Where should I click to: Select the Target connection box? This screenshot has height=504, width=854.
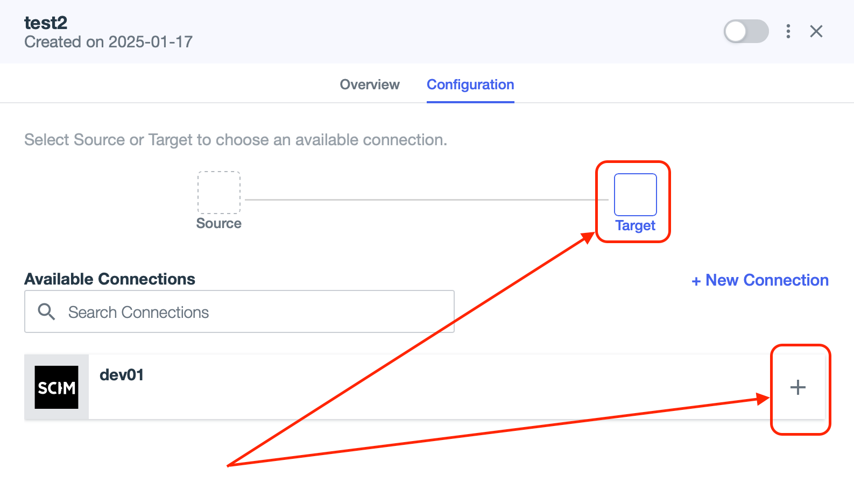(x=636, y=195)
